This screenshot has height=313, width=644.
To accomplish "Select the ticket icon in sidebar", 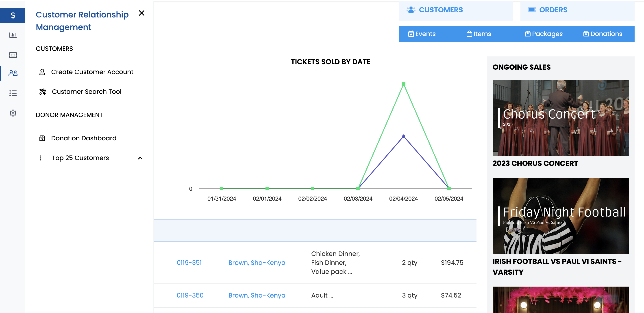I will click(13, 55).
